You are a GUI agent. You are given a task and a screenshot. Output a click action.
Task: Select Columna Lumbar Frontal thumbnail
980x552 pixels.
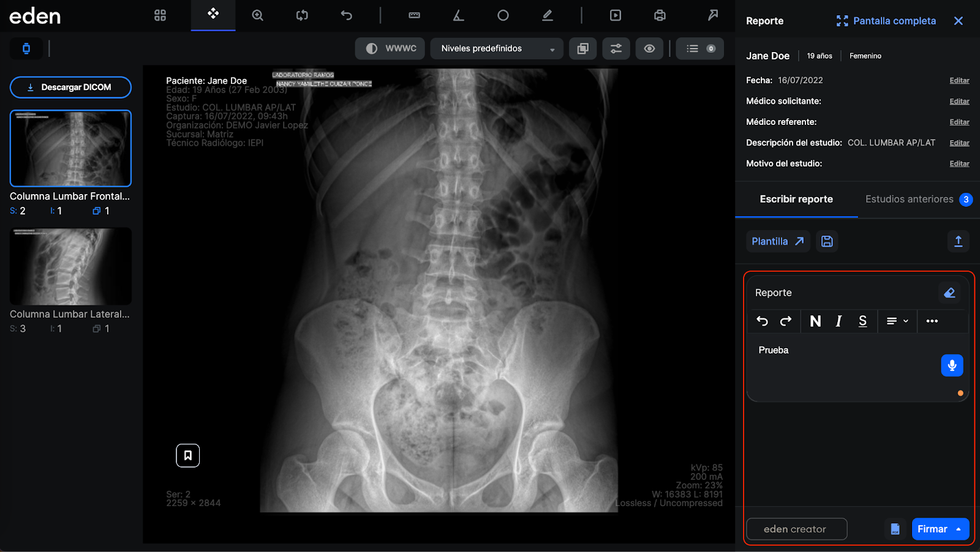(70, 148)
